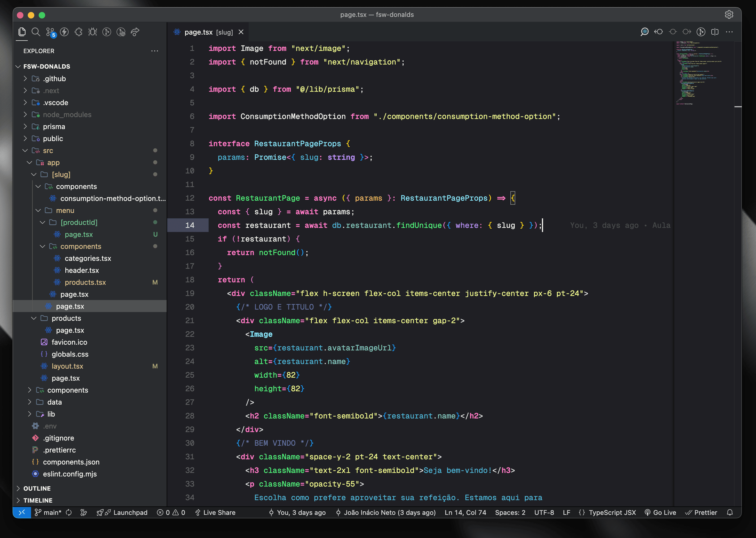
Task: Expand the .vscode folder
Action: click(x=55, y=102)
